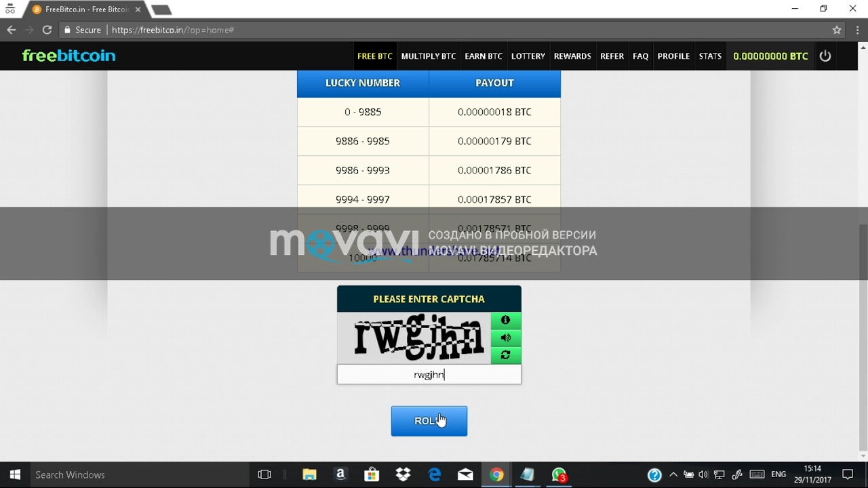The width and height of the screenshot is (868, 488).
Task: Open the REWARDS page
Action: (572, 56)
